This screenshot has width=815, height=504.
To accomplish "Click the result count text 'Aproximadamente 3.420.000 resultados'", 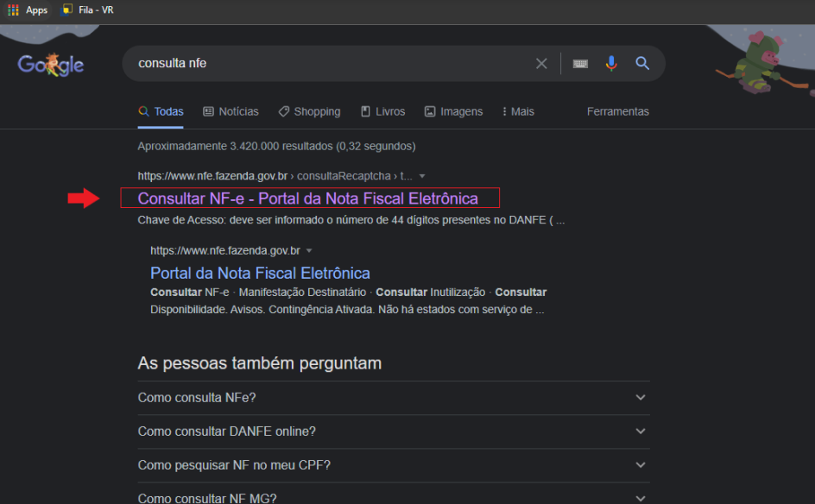I will pyautogui.click(x=235, y=147).
